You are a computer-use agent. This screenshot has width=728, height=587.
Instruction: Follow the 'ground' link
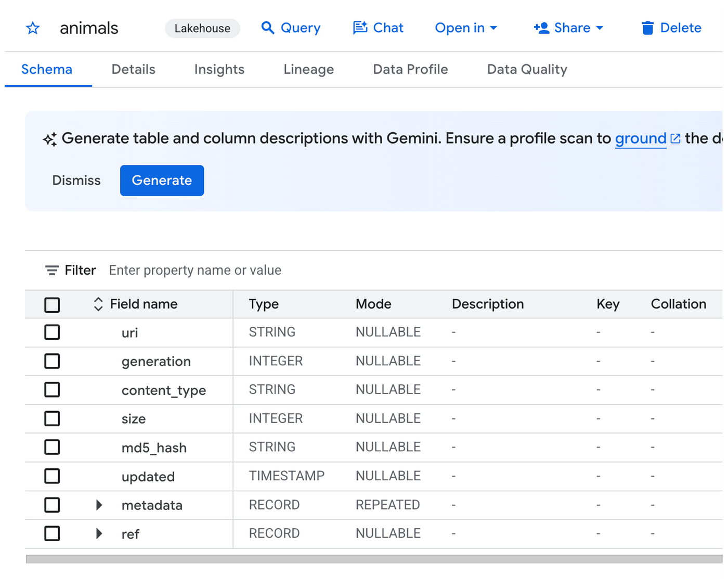641,138
